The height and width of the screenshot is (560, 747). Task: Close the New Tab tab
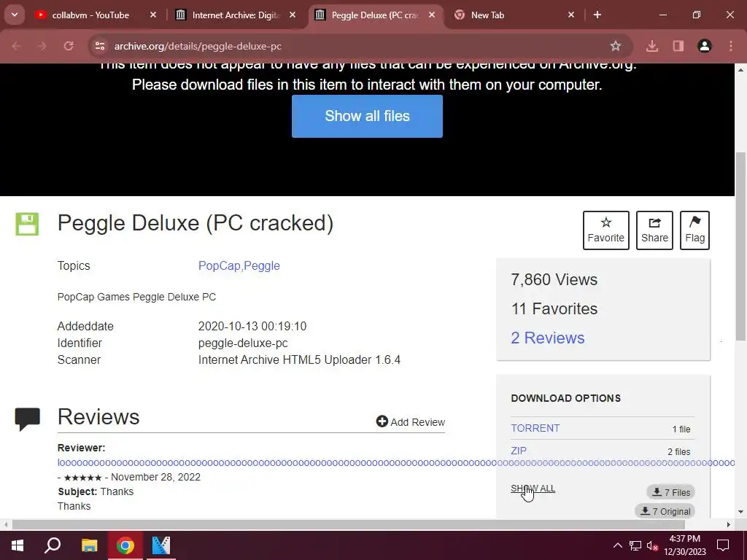click(571, 15)
